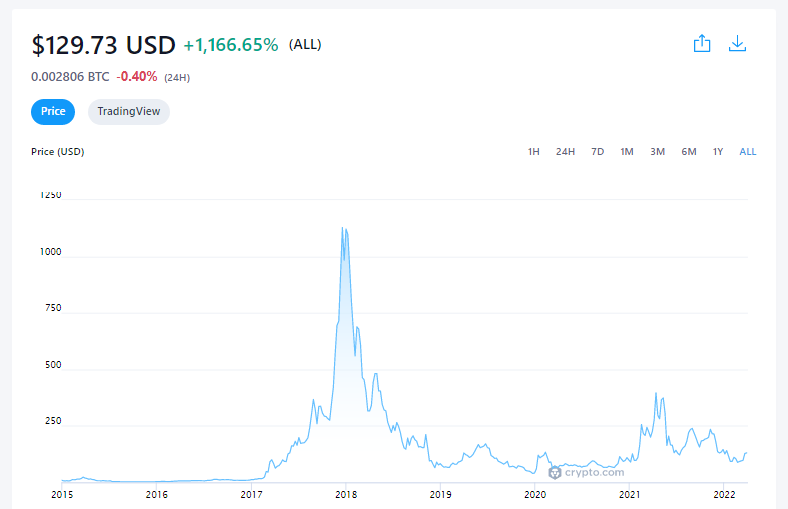Click the download chart data icon
This screenshot has height=509, width=788.
(737, 44)
